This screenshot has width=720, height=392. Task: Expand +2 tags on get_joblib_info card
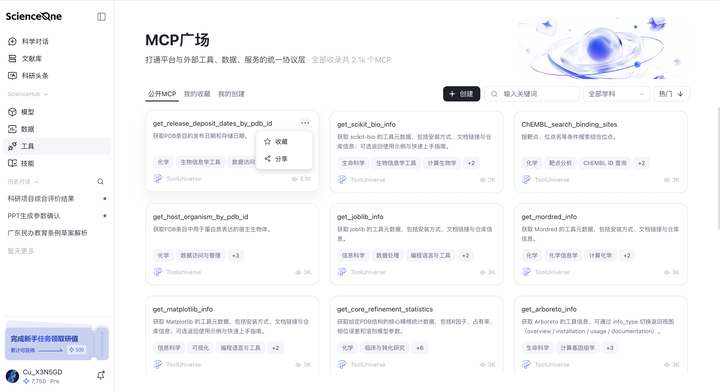tap(465, 255)
